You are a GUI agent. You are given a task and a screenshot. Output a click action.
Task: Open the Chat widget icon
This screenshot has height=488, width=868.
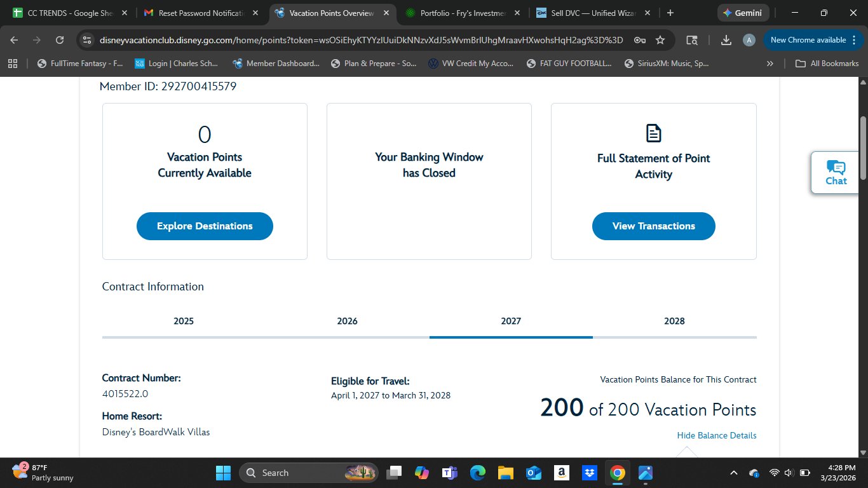(836, 172)
